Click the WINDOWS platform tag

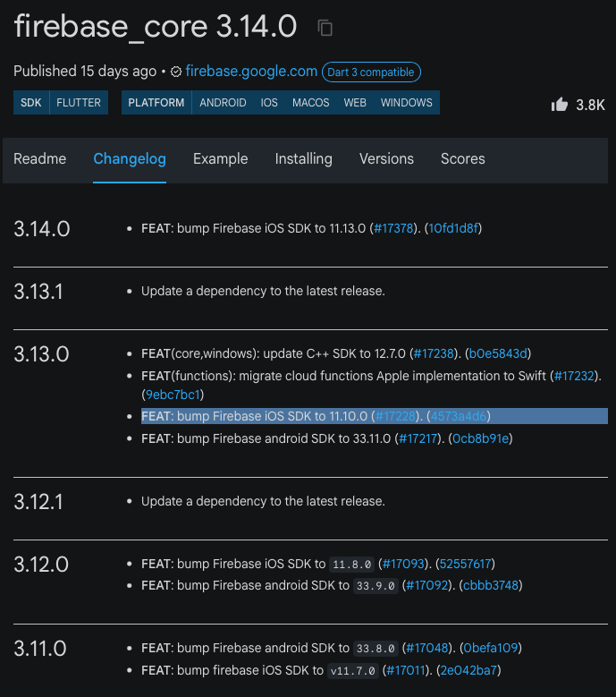406,103
